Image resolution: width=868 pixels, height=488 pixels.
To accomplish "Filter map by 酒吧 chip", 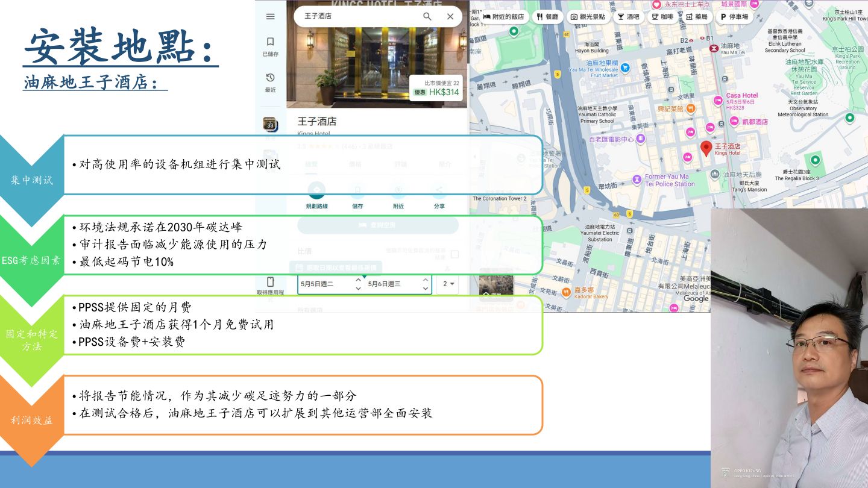I will pos(629,17).
